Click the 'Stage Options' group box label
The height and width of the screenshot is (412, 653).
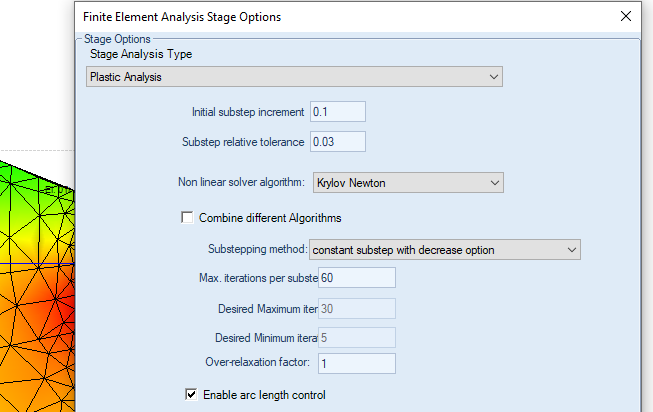point(117,39)
